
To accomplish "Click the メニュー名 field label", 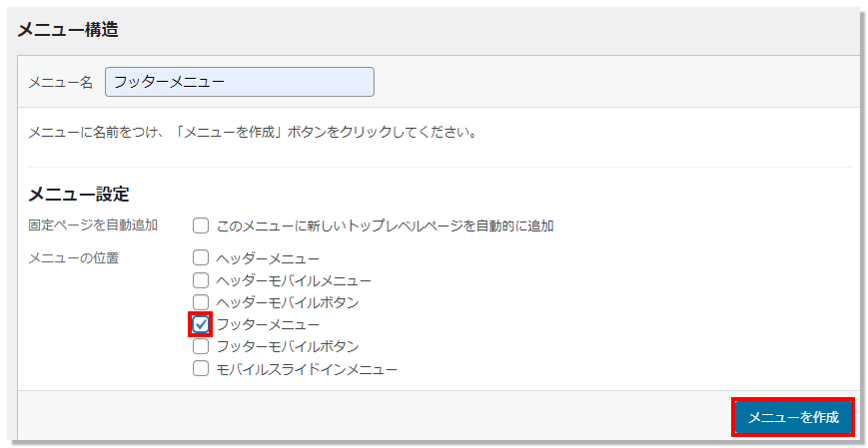I will pyautogui.click(x=60, y=83).
